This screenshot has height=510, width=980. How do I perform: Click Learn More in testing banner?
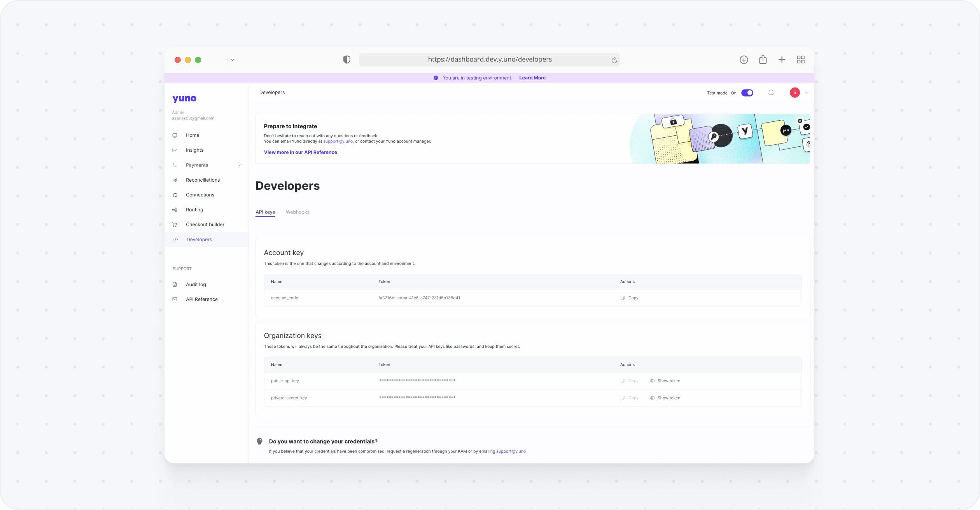[x=532, y=78]
